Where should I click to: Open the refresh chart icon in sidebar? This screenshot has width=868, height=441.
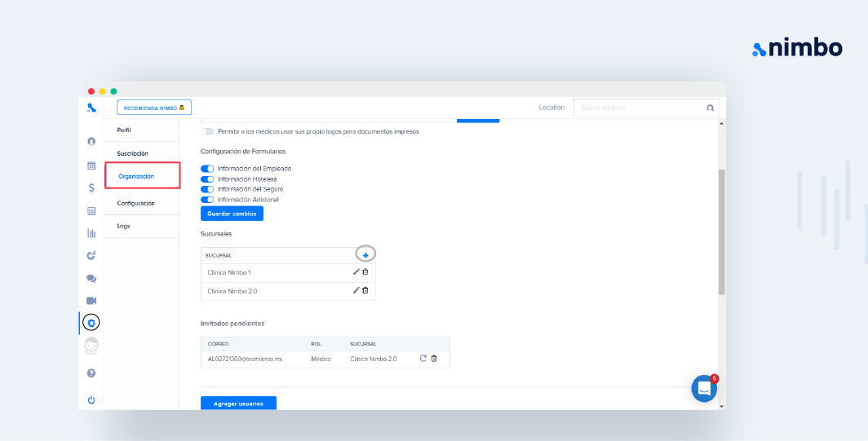coord(91,255)
